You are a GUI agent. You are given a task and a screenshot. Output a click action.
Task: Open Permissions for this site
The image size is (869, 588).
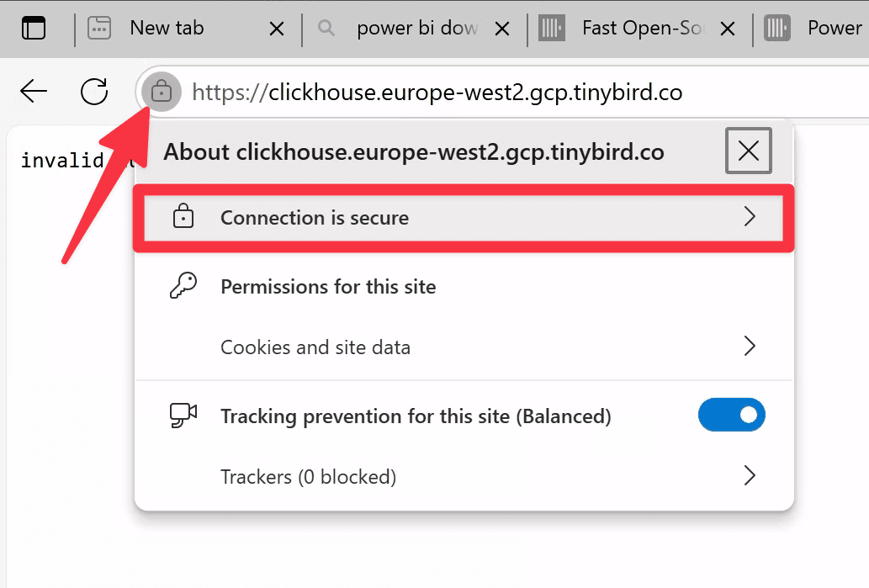point(328,286)
